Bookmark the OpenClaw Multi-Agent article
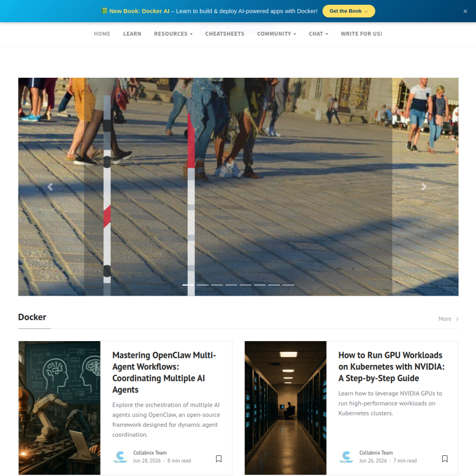Image resolution: width=476 pixels, height=476 pixels. (x=218, y=459)
